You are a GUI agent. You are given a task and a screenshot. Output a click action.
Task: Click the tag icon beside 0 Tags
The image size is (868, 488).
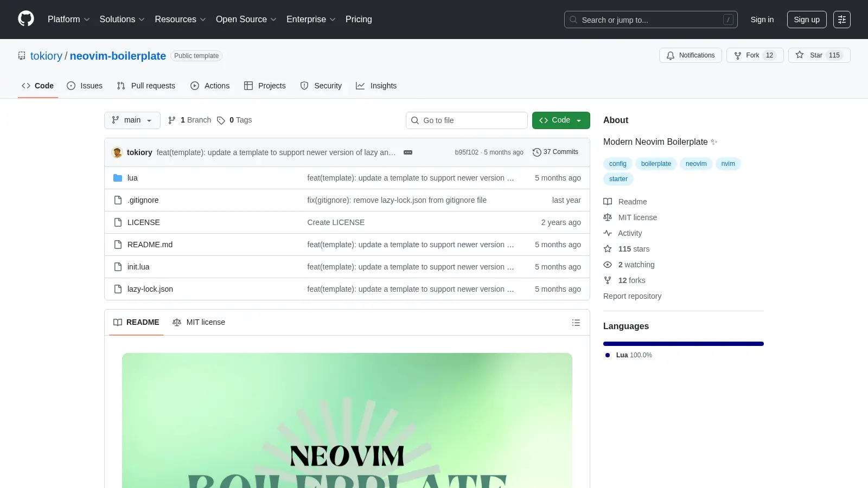click(221, 120)
